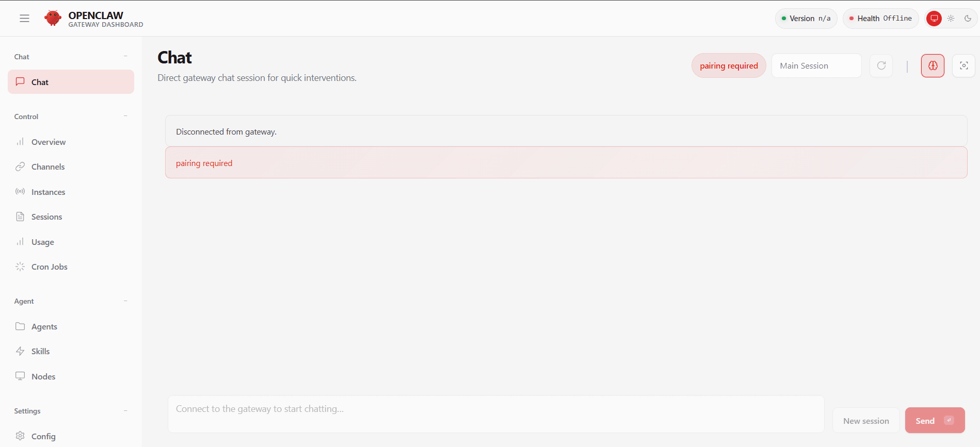Collapse the Control sidebar section
The image size is (980, 447).
pos(125,116)
